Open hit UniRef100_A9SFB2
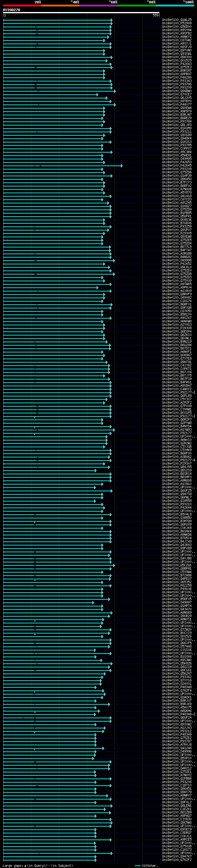Viewport: 197px width, 868px height. click(x=177, y=33)
